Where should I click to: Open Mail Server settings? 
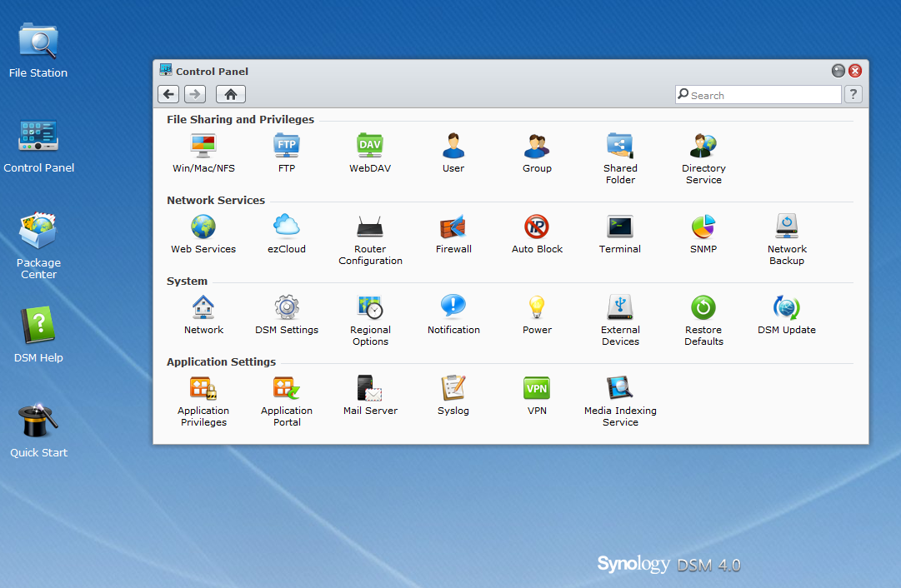tap(370, 396)
